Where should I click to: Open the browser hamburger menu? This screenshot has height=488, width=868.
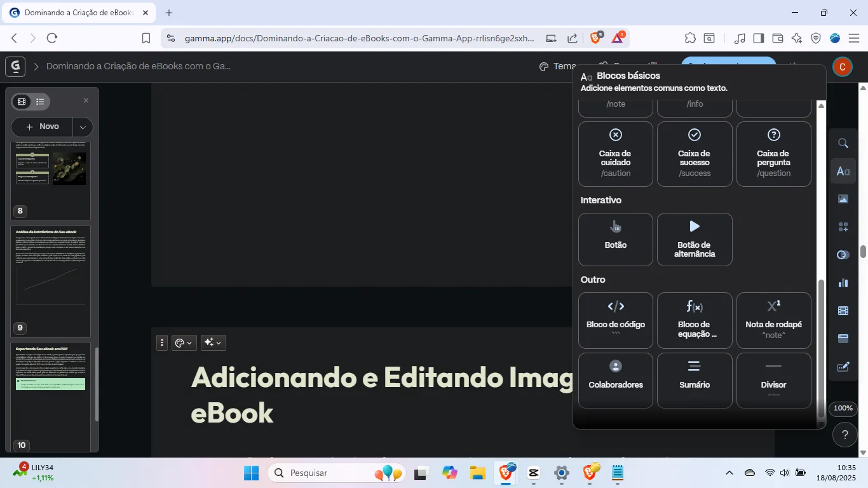(854, 38)
